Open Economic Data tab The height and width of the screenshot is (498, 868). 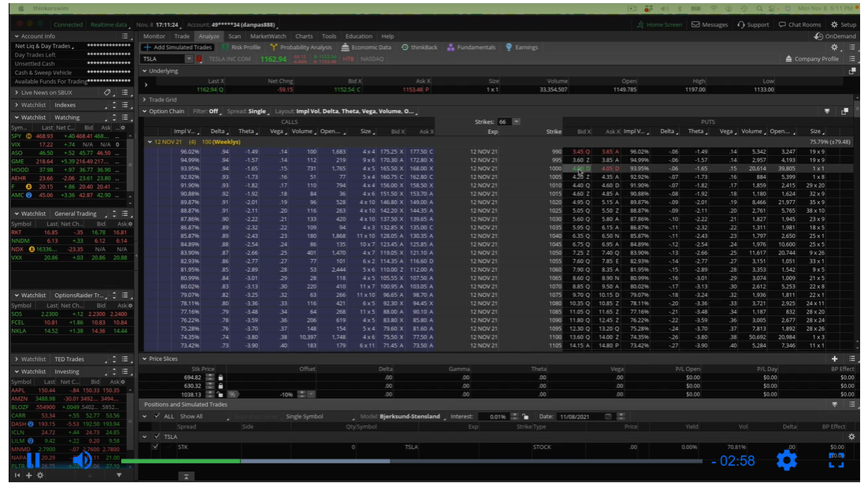pos(366,47)
